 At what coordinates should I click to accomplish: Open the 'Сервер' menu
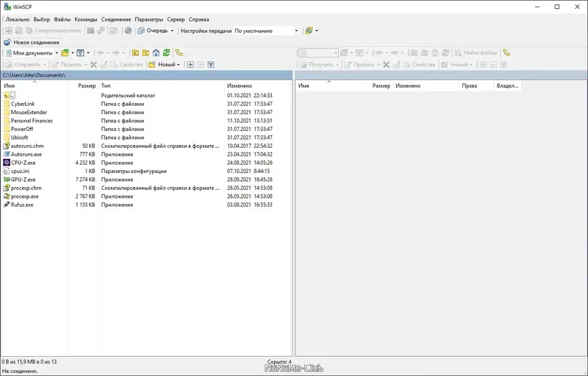click(176, 20)
